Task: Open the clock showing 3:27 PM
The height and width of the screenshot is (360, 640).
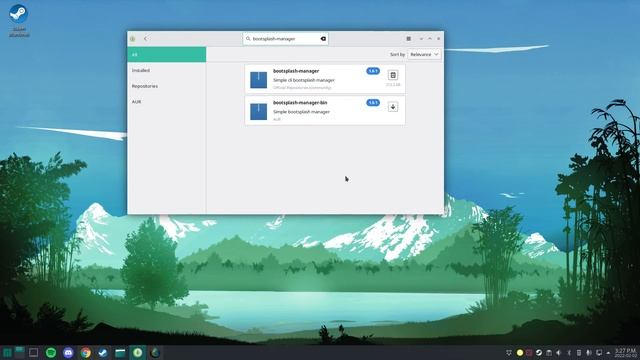Action: pyautogui.click(x=625, y=353)
